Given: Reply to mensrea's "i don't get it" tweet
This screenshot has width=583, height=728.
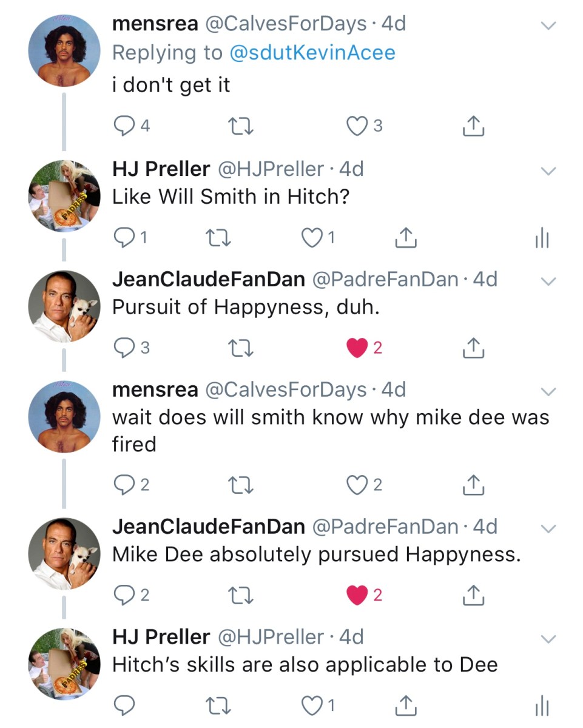Looking at the screenshot, I should coord(124,126).
